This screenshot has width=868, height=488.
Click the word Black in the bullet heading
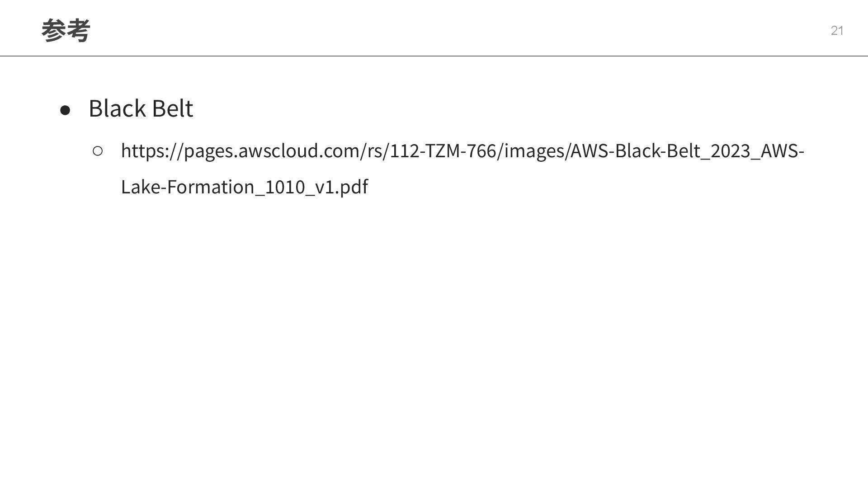pyautogui.click(x=117, y=108)
